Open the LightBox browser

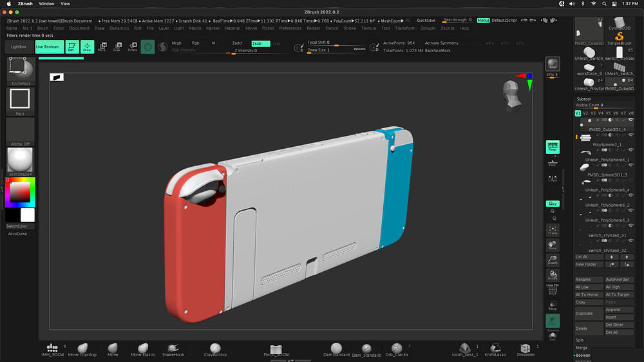tap(19, 47)
